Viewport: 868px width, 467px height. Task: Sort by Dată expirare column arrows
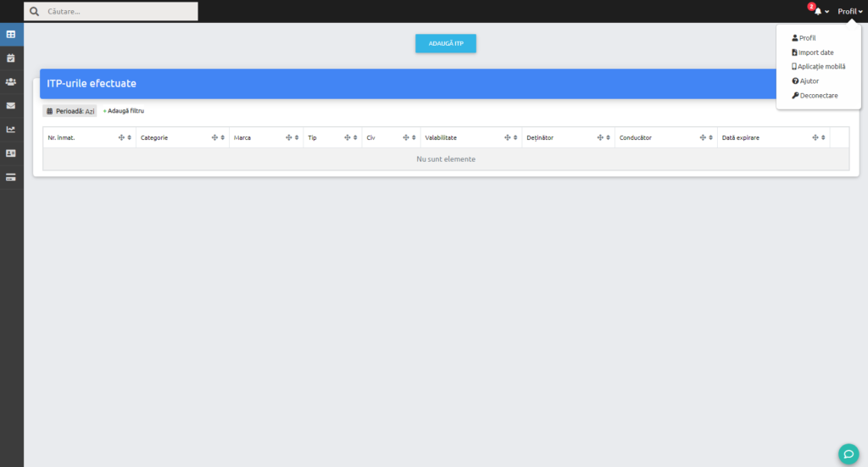click(823, 138)
